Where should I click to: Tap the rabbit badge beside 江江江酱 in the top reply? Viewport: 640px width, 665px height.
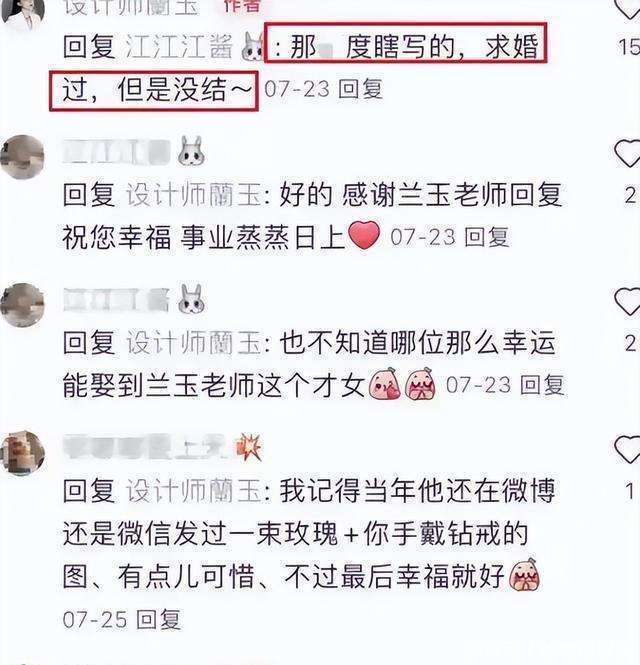(x=253, y=47)
